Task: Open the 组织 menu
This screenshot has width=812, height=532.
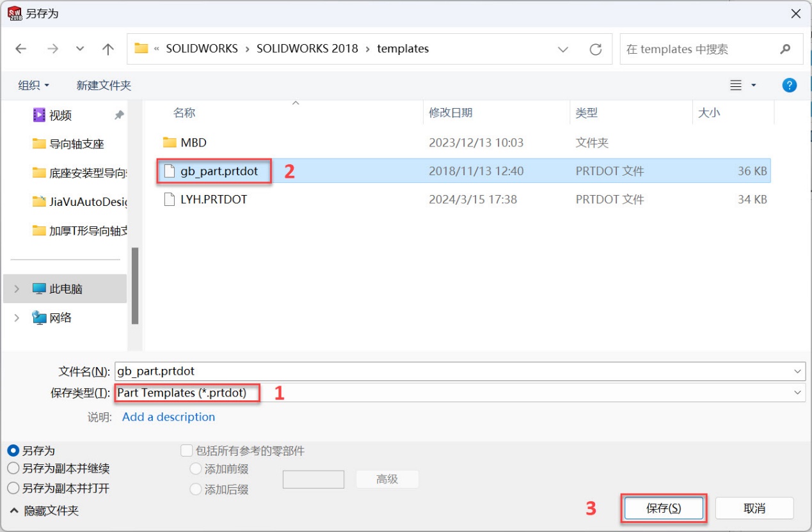Action: [x=34, y=85]
